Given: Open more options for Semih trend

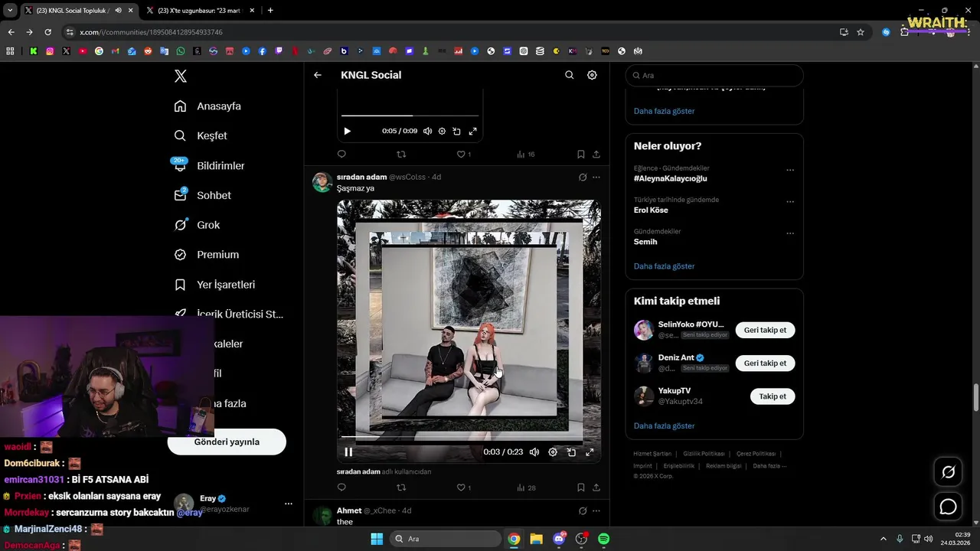Looking at the screenshot, I should click(x=790, y=233).
